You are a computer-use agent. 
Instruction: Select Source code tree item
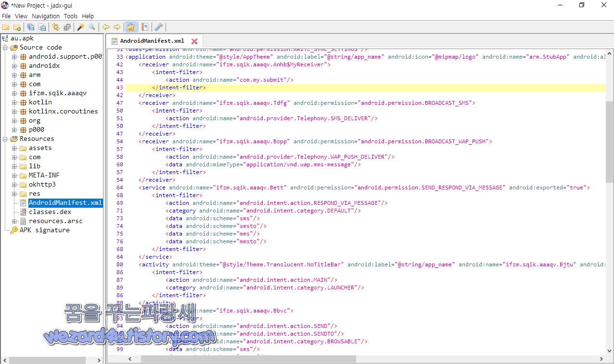pyautogui.click(x=41, y=48)
